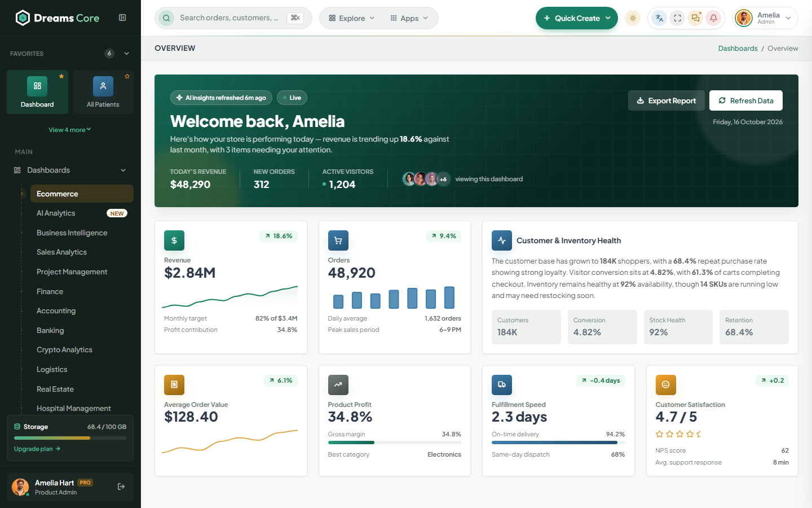Toggle light theme sun icon
Viewport: 812px width, 508px height.
[633, 18]
